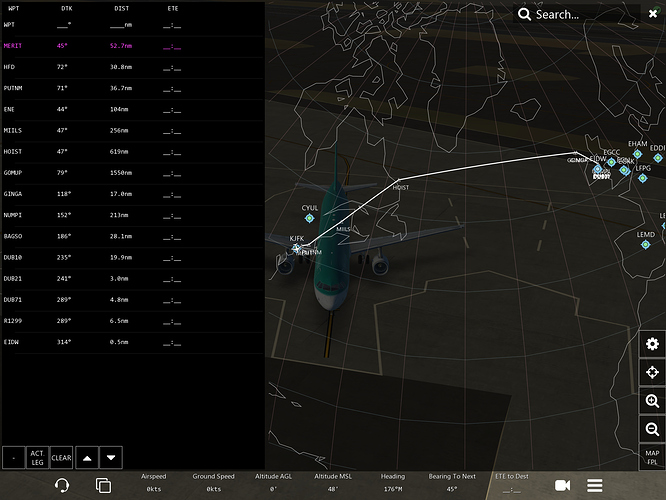
Task: Click the minus remove waypoint button
Action: click(14, 458)
